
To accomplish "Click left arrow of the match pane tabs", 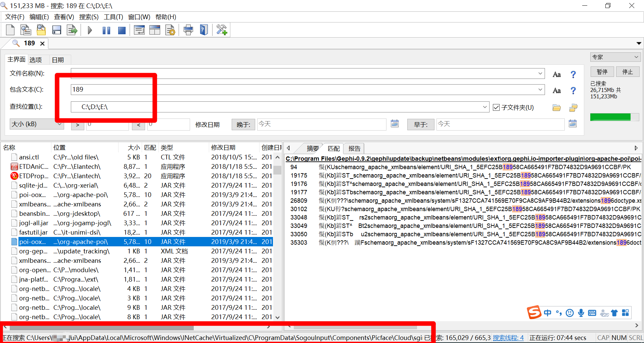I will tap(288, 148).
